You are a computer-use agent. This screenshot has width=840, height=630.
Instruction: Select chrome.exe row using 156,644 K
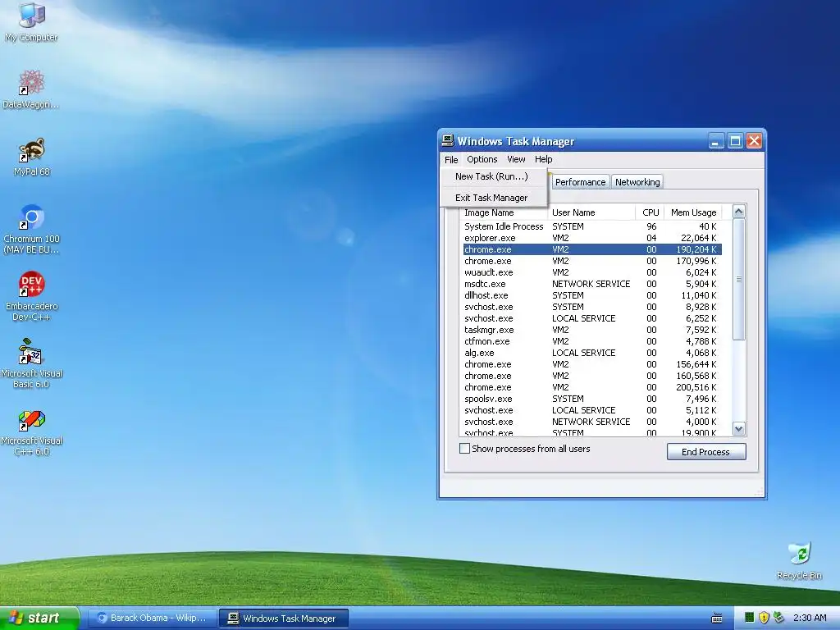pyautogui.click(x=591, y=364)
